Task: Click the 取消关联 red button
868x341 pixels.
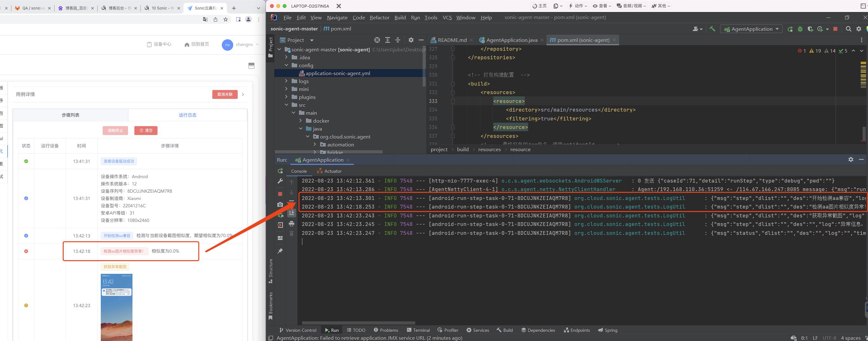Action: (225, 94)
